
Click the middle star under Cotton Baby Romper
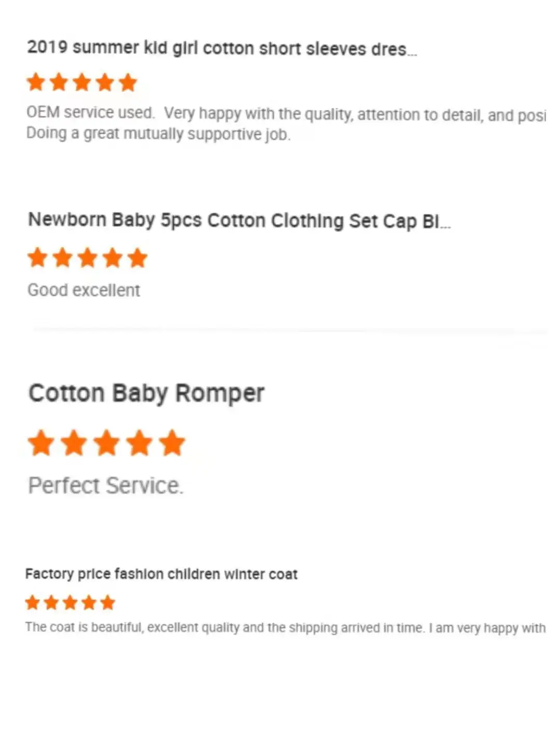tap(106, 443)
